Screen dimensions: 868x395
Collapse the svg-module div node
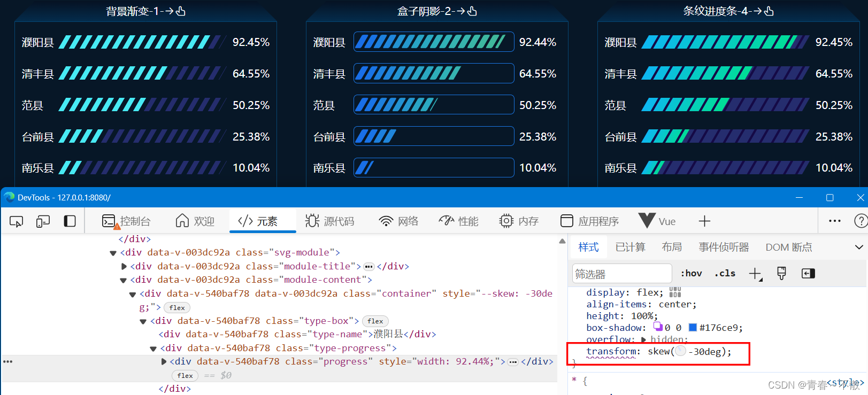pyautogui.click(x=113, y=253)
